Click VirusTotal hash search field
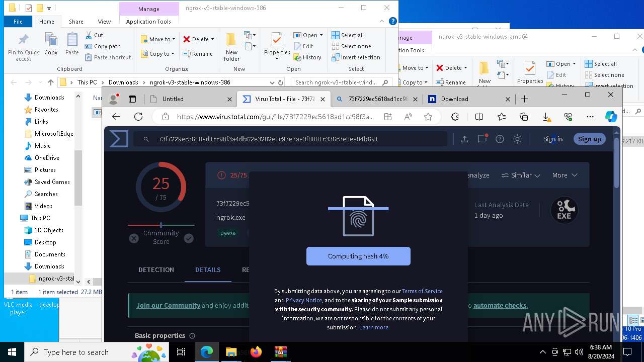 290,139
